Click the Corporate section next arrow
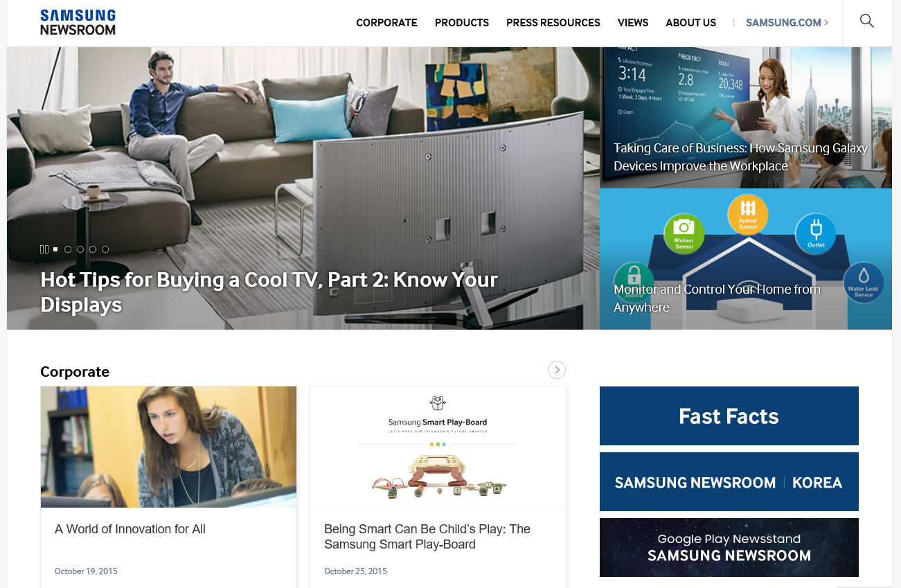The image size is (901, 588). (557, 370)
